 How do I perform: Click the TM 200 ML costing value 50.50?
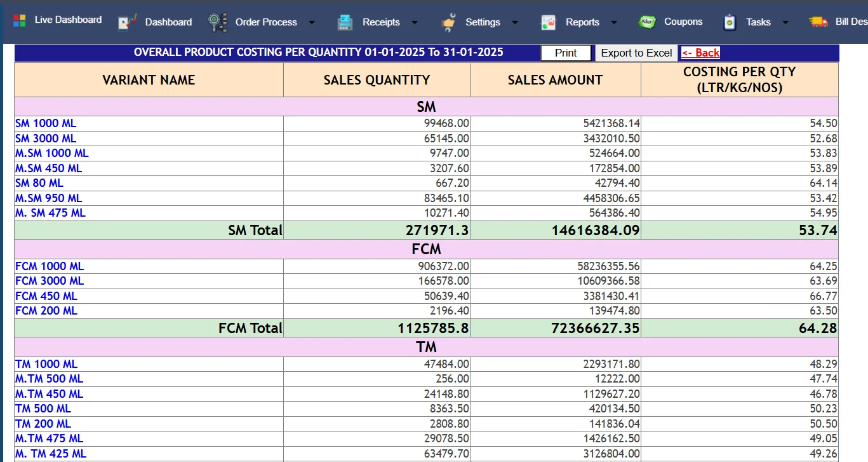(x=824, y=424)
